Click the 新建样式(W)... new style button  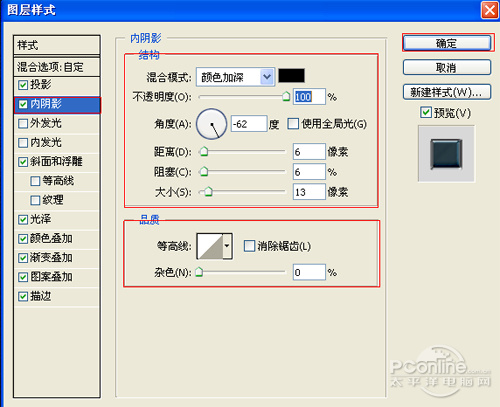click(x=447, y=92)
